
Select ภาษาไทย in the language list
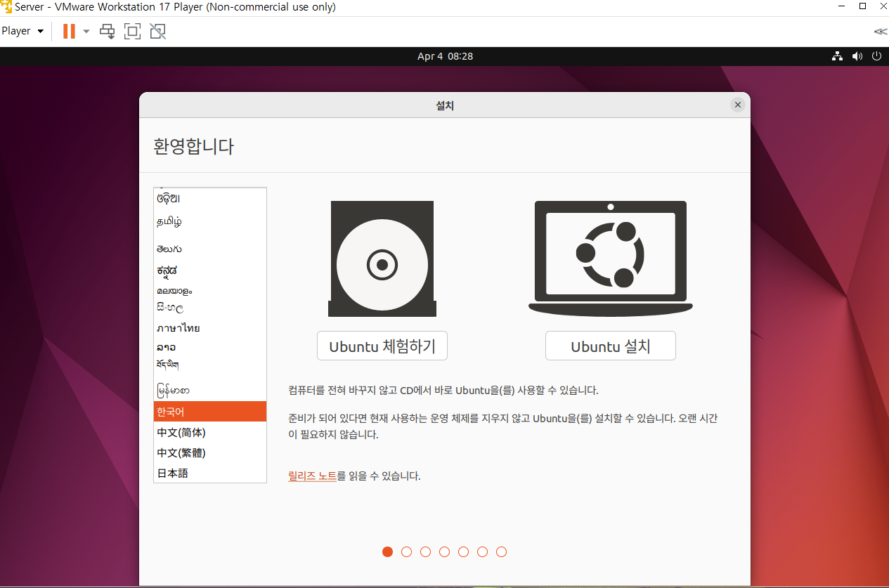[210, 328]
